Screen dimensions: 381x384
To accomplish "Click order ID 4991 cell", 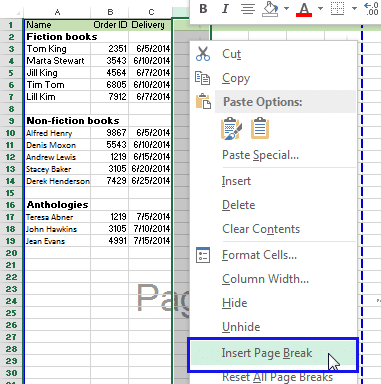I will (x=110, y=241).
